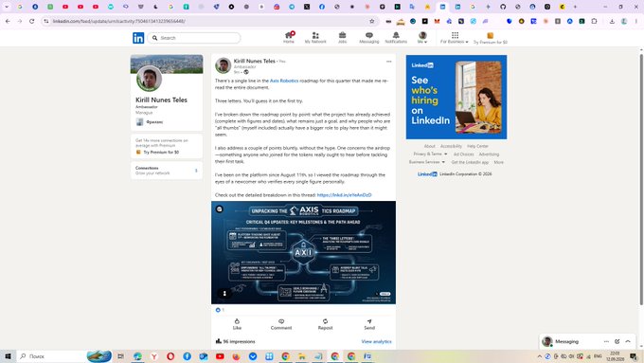Click the Axis Robotics mention link

pos(284,81)
